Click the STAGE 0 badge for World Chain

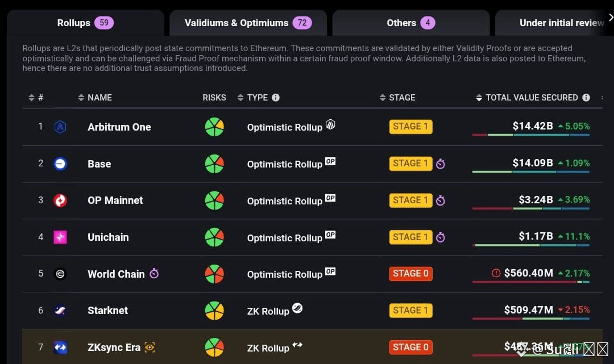pyautogui.click(x=410, y=273)
